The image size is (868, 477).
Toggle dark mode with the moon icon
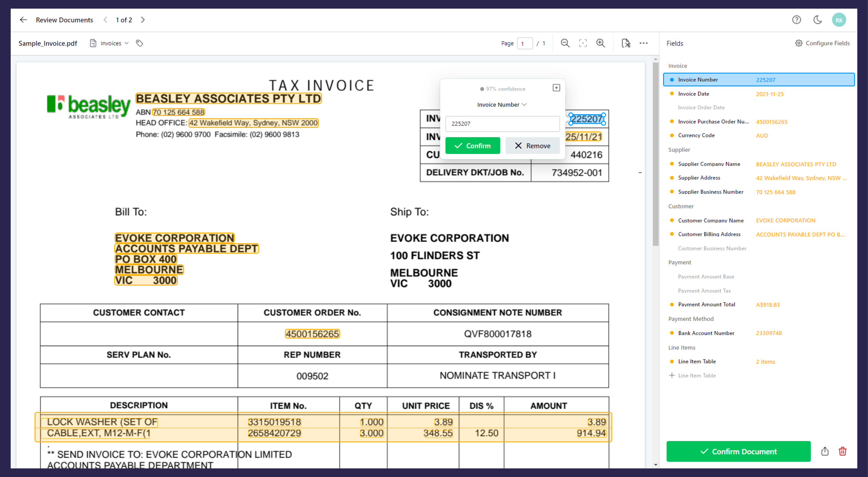(818, 20)
